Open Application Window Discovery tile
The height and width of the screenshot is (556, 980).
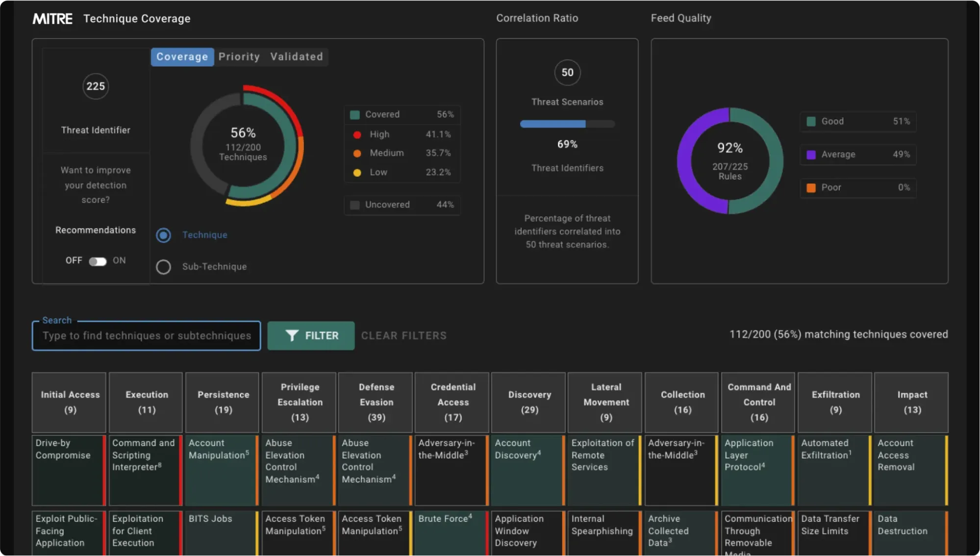(x=528, y=533)
